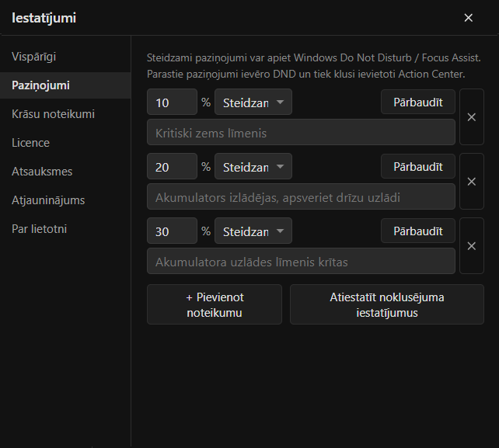This screenshot has height=448, width=499.
Task: Open the Steidzami dropdown for 10% rule
Action: tap(253, 102)
